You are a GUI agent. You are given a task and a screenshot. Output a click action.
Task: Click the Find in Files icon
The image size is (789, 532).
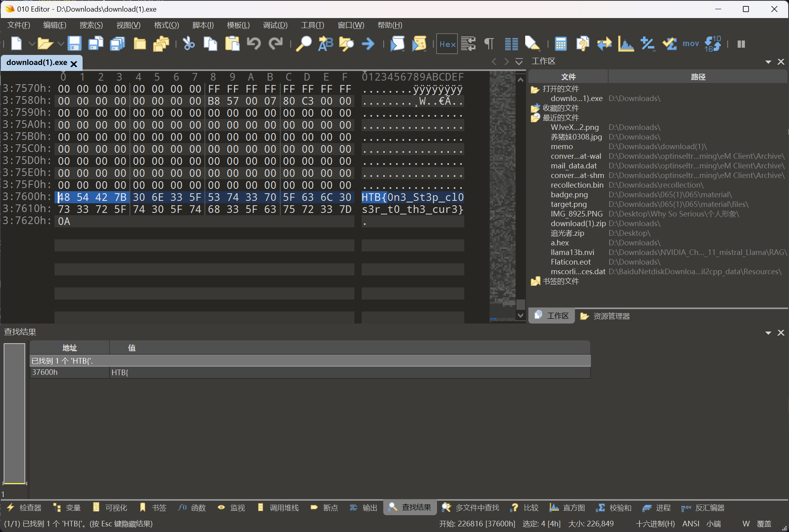pos(346,44)
